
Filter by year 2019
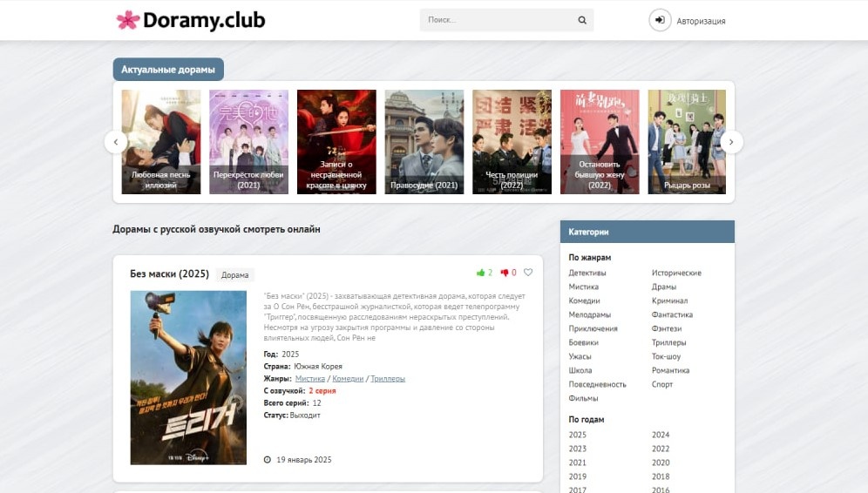pyautogui.click(x=578, y=476)
